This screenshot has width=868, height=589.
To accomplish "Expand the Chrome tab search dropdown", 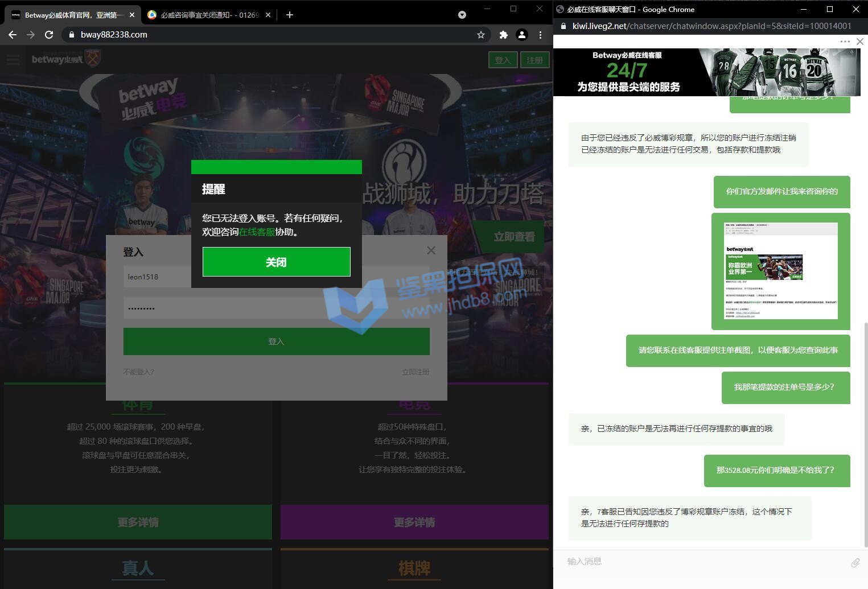I will (x=462, y=15).
